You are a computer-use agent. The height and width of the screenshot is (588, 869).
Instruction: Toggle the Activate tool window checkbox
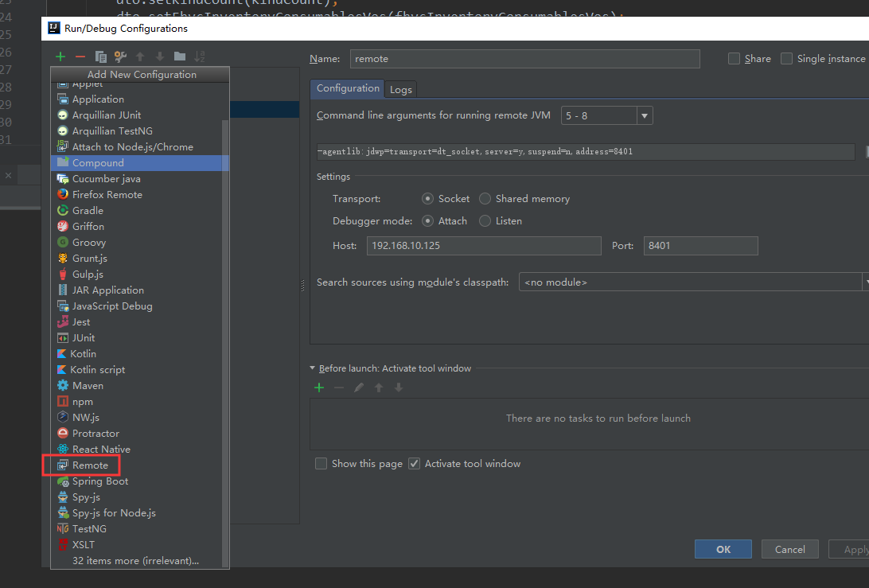tap(414, 464)
